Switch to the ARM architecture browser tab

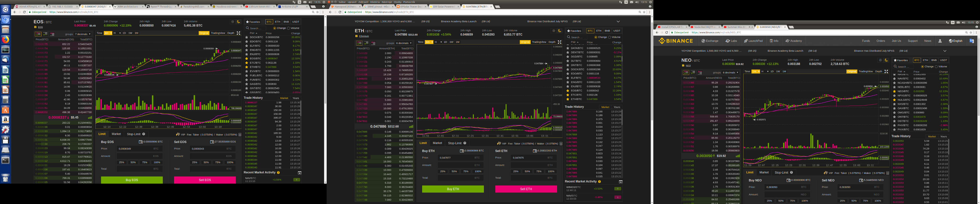point(128,6)
